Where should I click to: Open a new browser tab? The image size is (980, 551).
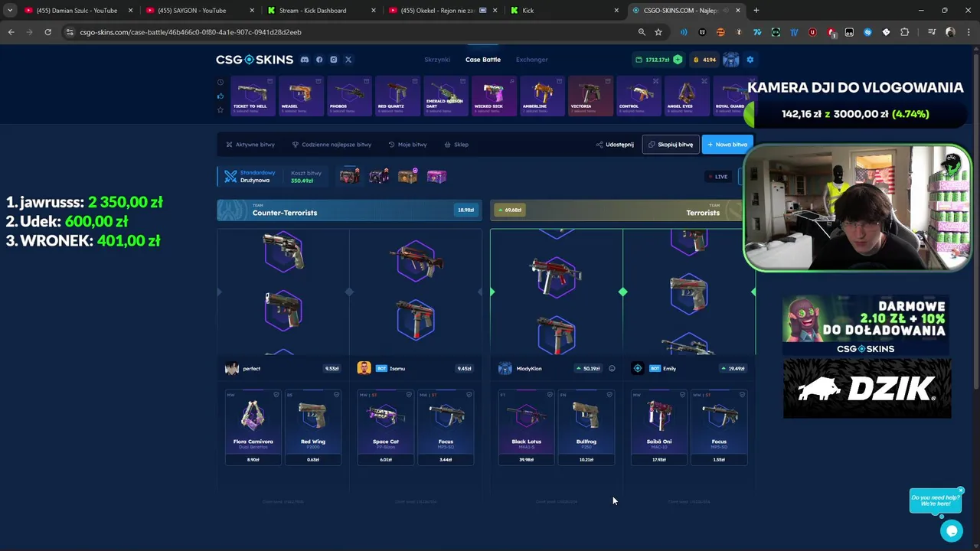point(756,11)
